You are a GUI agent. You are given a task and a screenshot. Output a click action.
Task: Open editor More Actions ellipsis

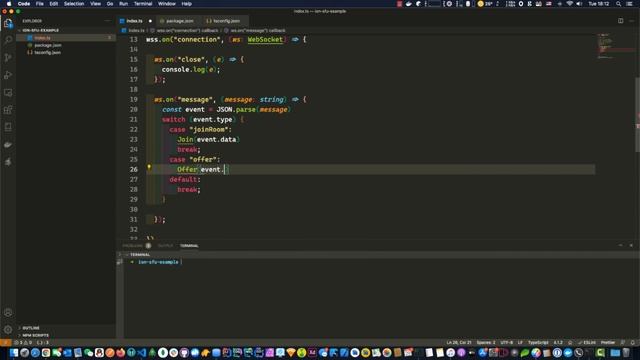pyautogui.click(x=631, y=21)
